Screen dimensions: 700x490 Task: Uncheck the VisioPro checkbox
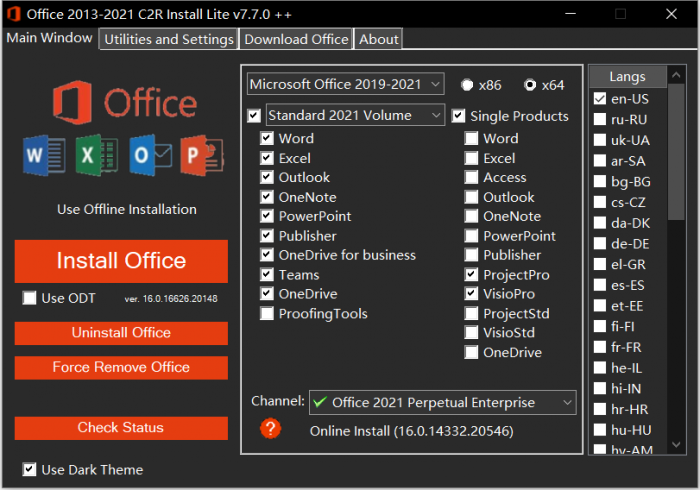(x=471, y=294)
